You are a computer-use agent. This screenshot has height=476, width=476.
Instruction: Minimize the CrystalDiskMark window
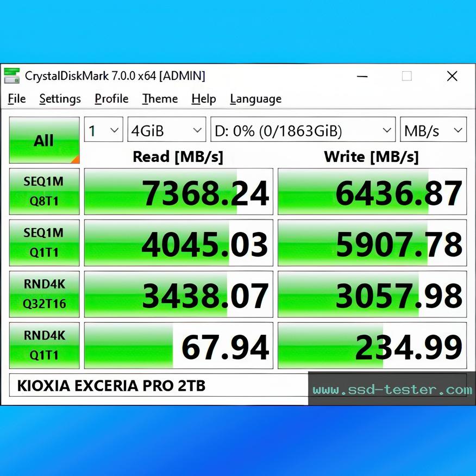click(362, 76)
